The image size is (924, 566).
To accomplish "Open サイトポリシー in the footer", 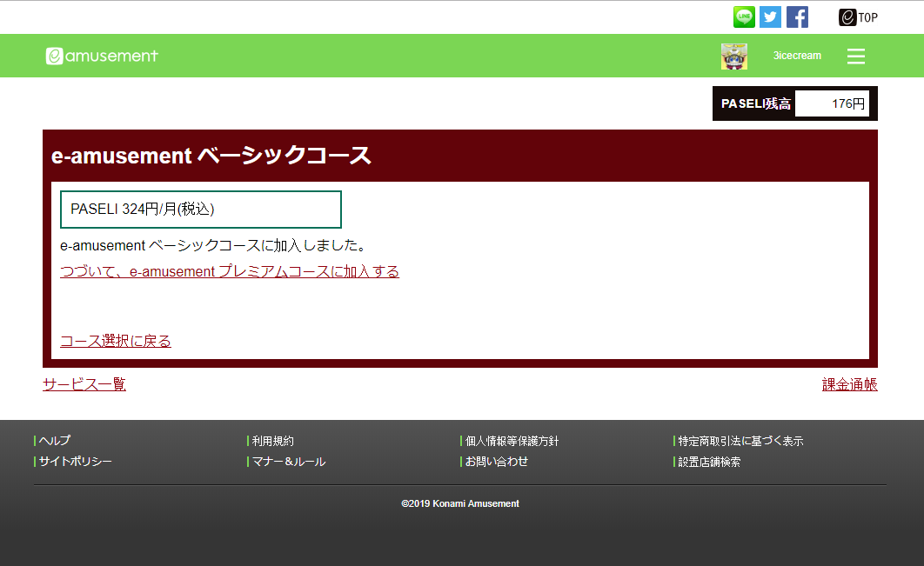I will [x=75, y=462].
